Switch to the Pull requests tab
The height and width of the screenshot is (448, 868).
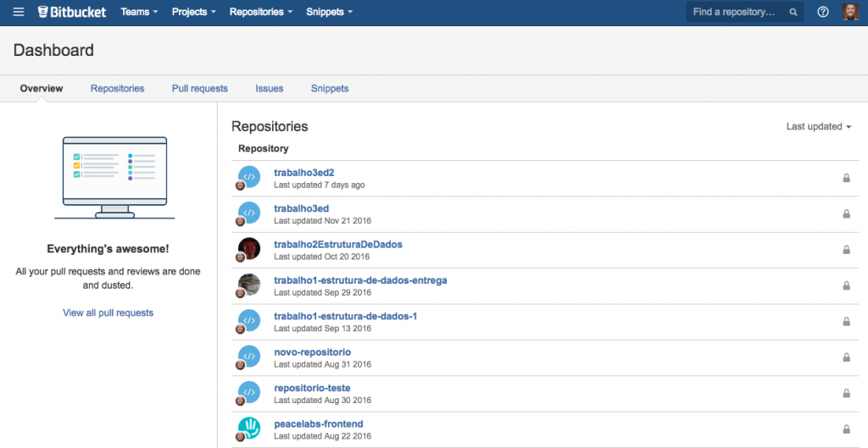199,88
